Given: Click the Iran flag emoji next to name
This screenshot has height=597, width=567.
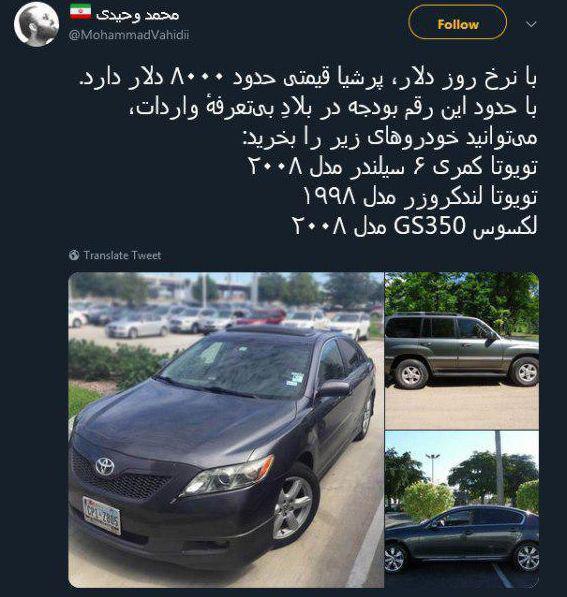Looking at the screenshot, I should pyautogui.click(x=80, y=12).
